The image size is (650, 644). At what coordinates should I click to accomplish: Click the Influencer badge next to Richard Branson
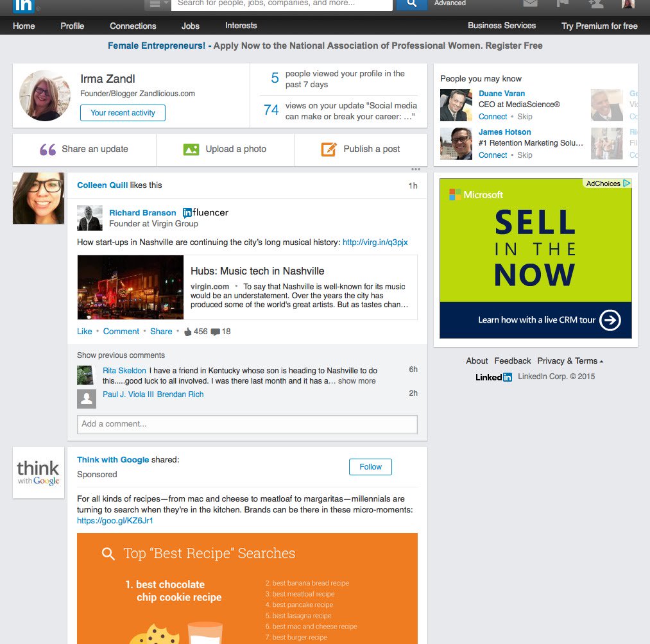click(x=205, y=212)
